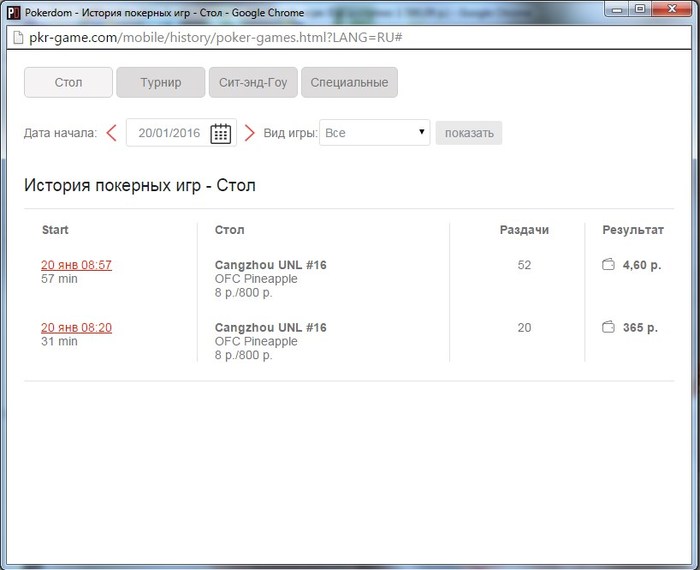This screenshot has height=570, width=700.
Task: Click 8 р./800 р. stakes in 08:20 row
Action: 243,355
